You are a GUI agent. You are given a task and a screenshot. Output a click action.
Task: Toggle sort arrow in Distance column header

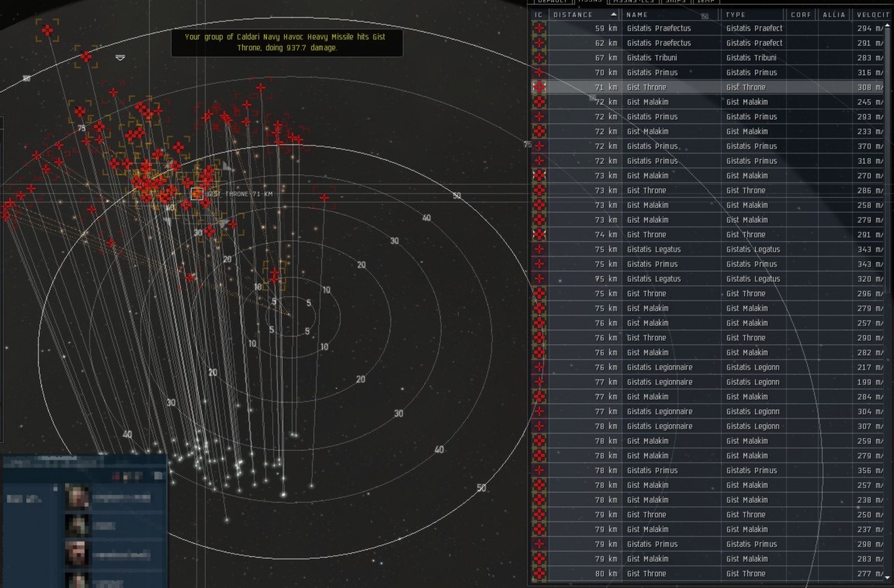tap(614, 14)
